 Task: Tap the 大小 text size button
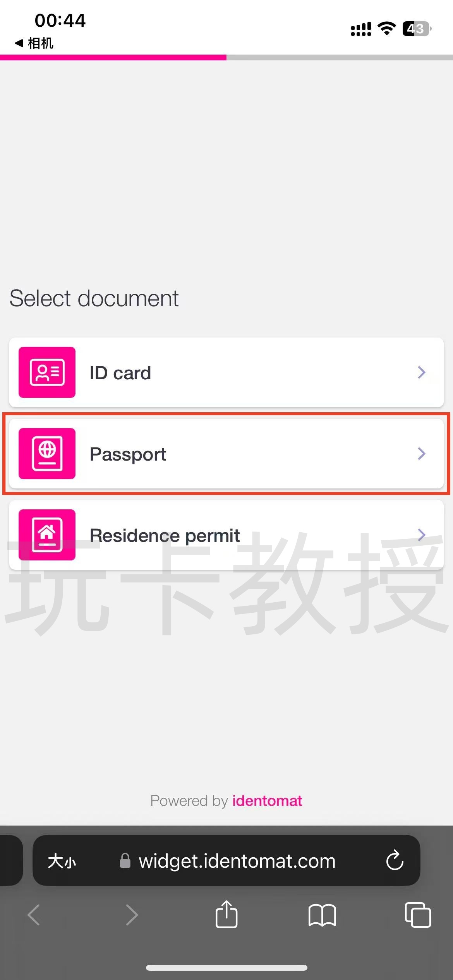[x=62, y=862]
